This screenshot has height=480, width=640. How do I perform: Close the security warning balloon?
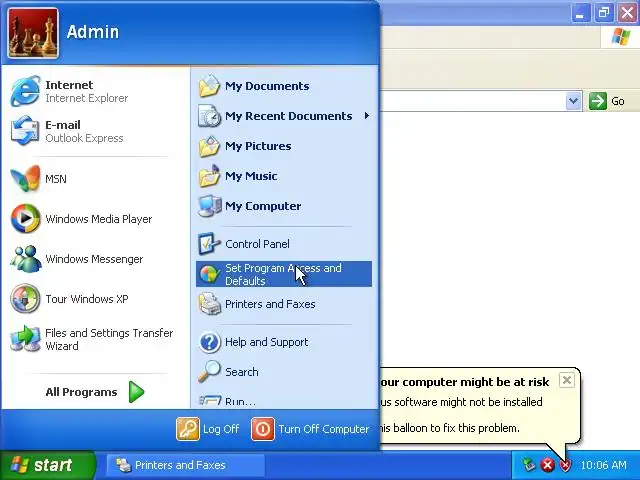(567, 380)
